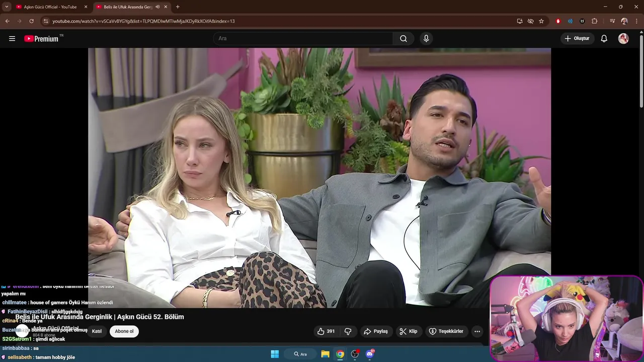Open the red extension icon in toolbar
644x362 pixels.
(x=558, y=21)
